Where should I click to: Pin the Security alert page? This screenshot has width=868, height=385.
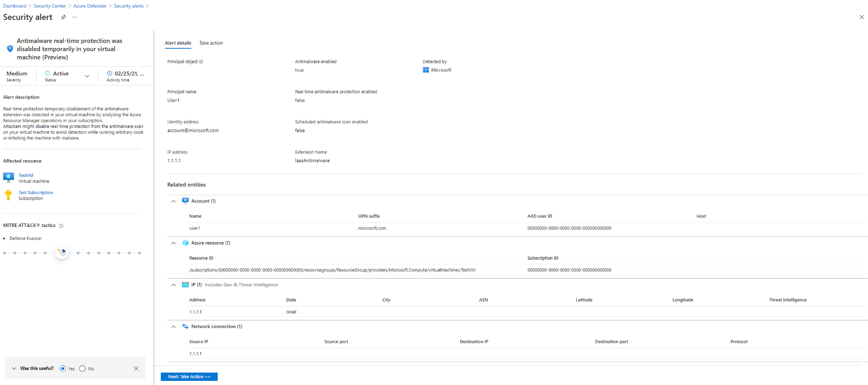(x=63, y=17)
